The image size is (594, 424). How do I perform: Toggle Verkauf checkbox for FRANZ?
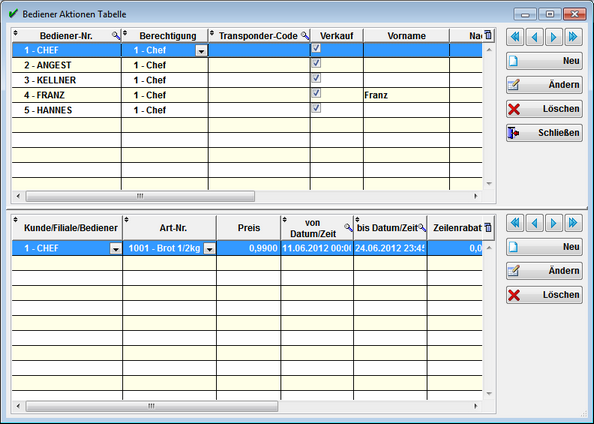(x=316, y=93)
